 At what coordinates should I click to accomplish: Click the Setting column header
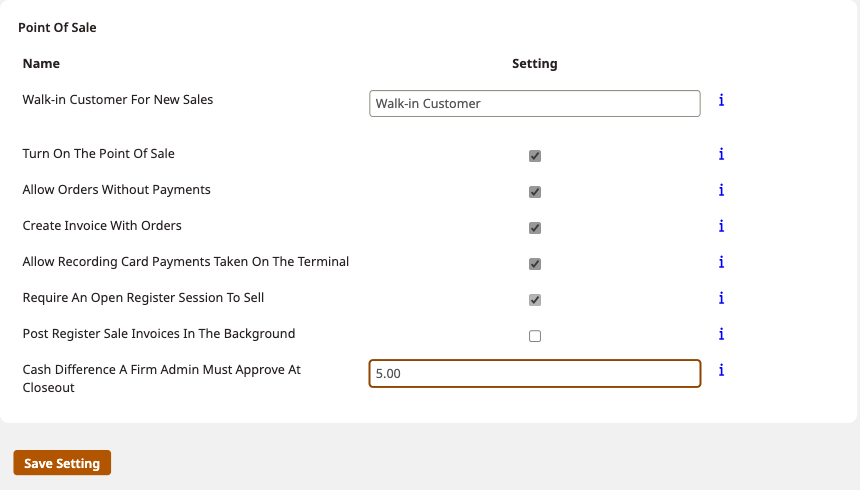[x=535, y=64]
